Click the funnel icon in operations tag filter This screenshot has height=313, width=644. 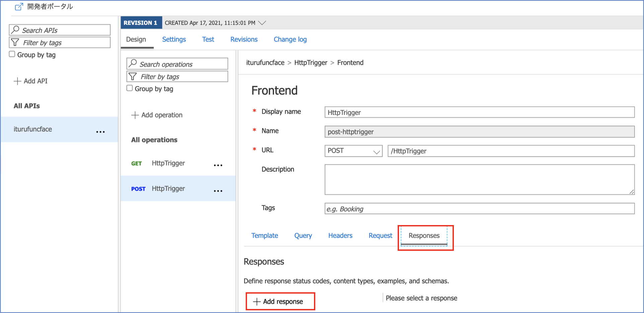click(133, 77)
